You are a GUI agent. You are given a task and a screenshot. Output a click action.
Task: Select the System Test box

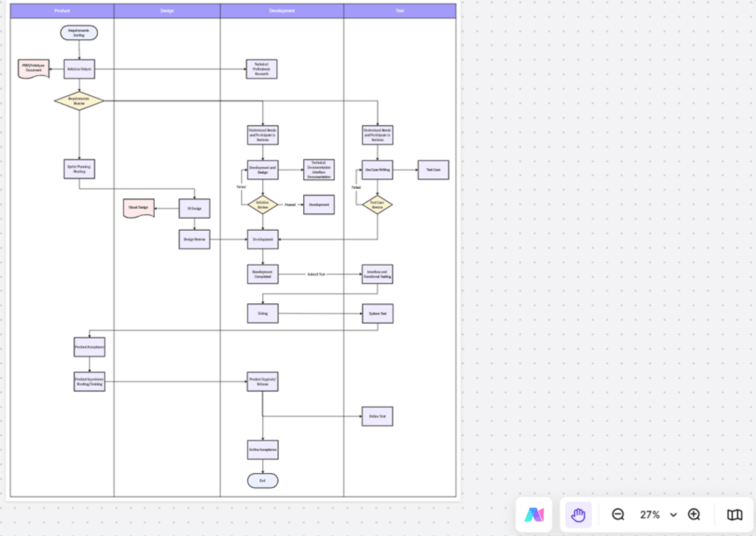click(x=377, y=312)
